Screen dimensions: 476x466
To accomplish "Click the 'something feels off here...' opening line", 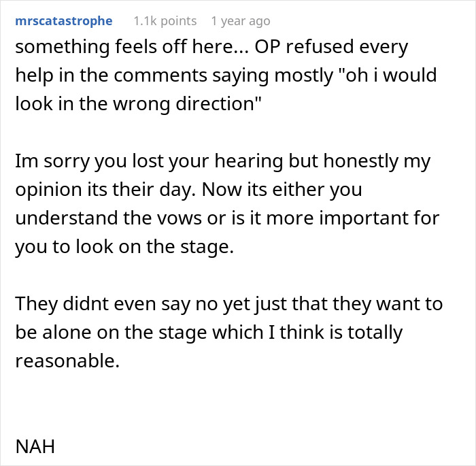I will pos(132,47).
